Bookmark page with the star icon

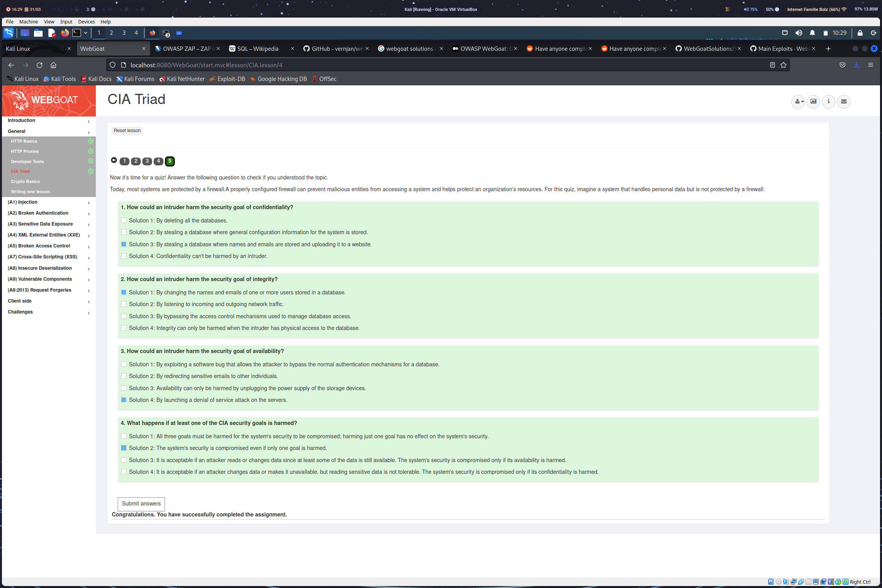[x=783, y=65]
